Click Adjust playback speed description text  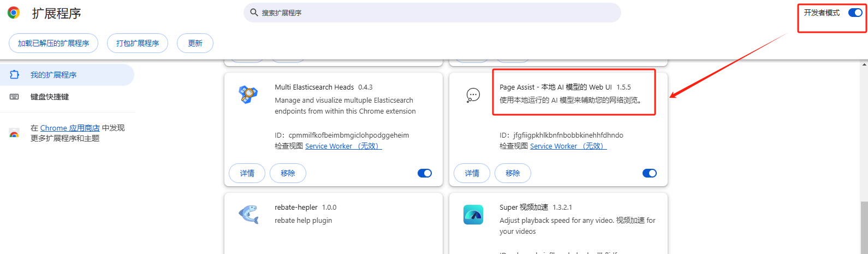coord(578,226)
